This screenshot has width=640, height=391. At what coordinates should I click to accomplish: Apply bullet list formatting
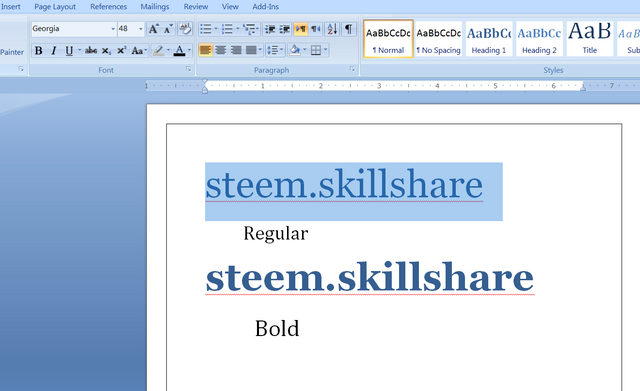point(206,29)
